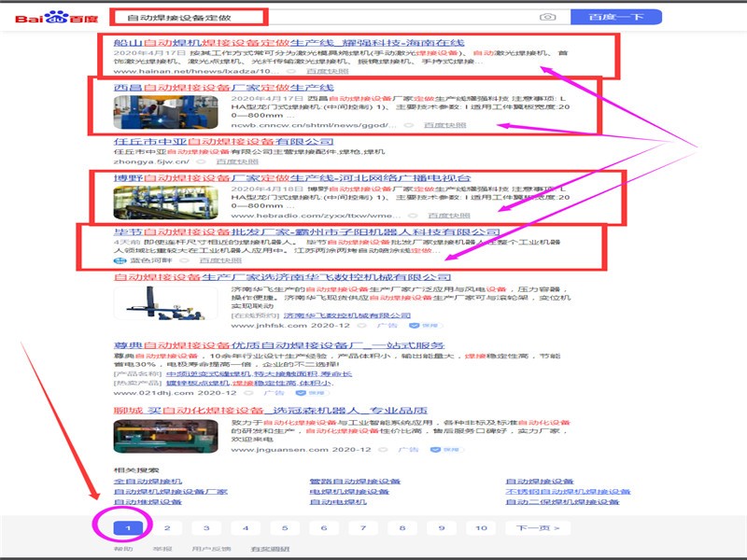Open 聊城 买自动化焊接设备 ad title
Screen dimensions: 747x560
pyautogui.click(x=270, y=411)
